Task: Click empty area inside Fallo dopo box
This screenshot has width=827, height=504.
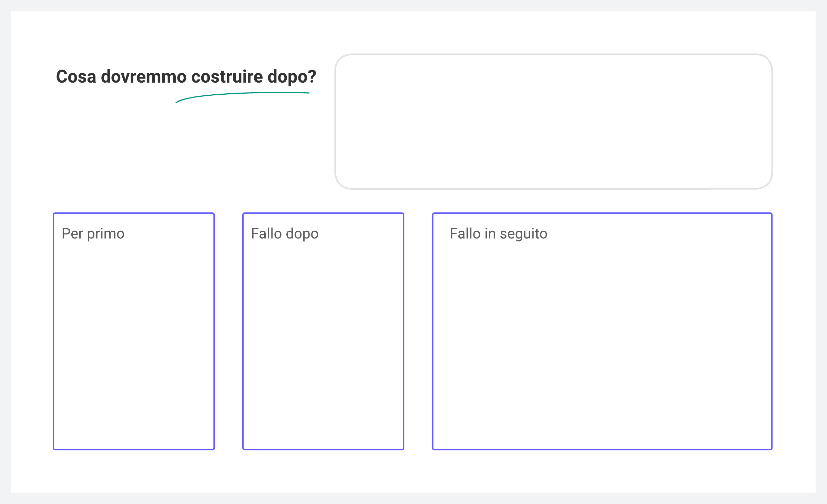Action: pyautogui.click(x=323, y=344)
